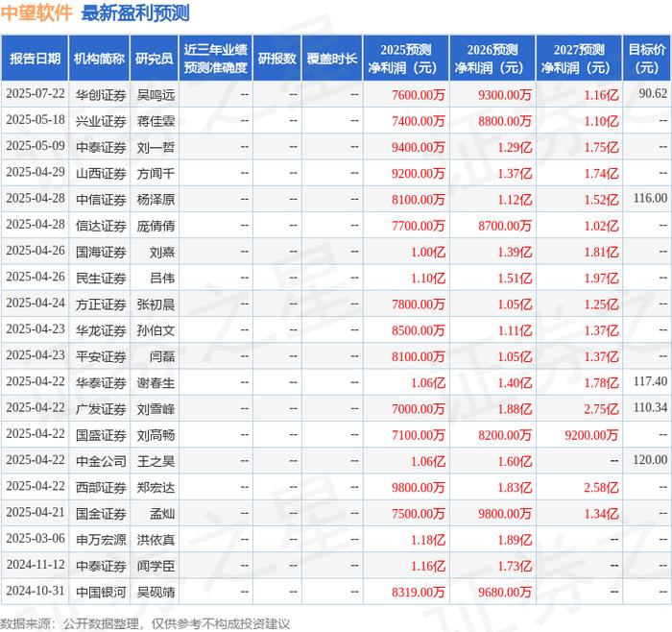Click 西部证券 institution name
Image resolution: width=672 pixels, height=632 pixels.
(x=101, y=488)
